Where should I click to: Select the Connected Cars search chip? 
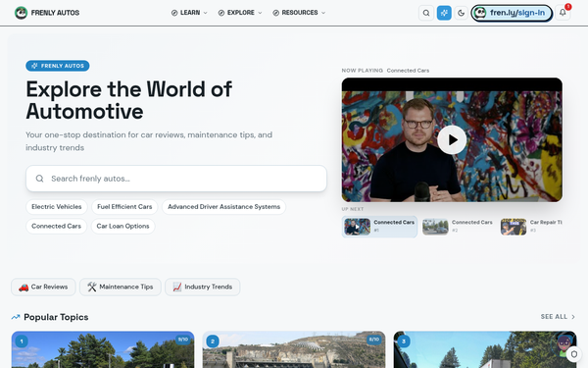(x=56, y=226)
